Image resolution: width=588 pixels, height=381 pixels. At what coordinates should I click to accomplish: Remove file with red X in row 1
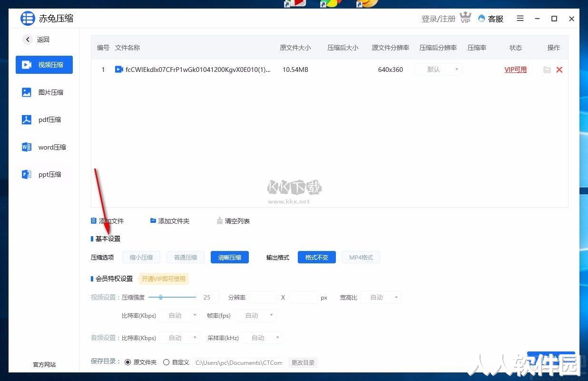(559, 70)
